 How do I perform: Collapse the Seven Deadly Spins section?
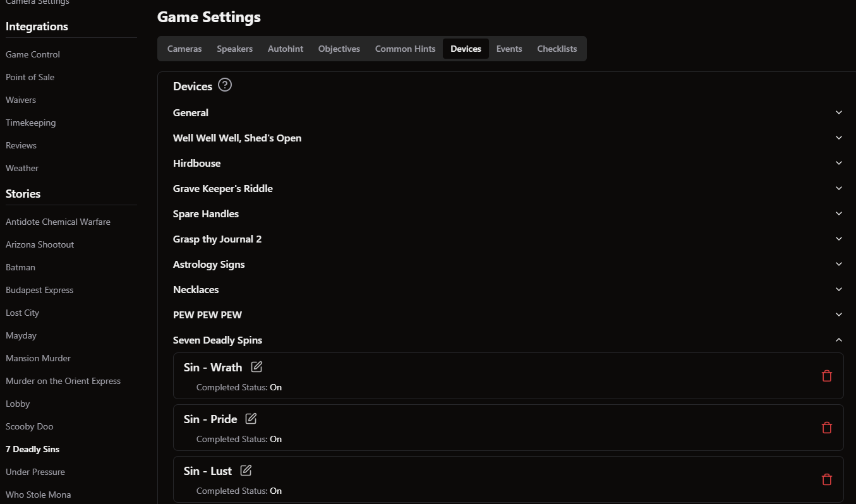(x=839, y=340)
